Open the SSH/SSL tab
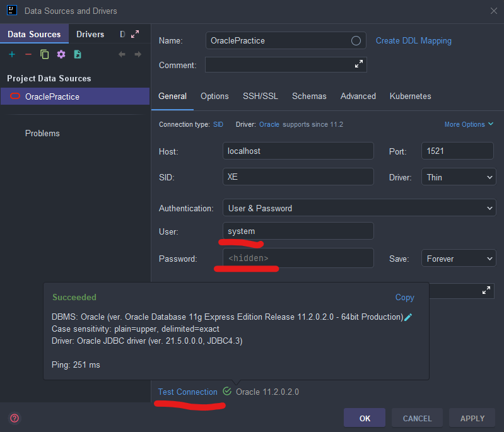 261,96
